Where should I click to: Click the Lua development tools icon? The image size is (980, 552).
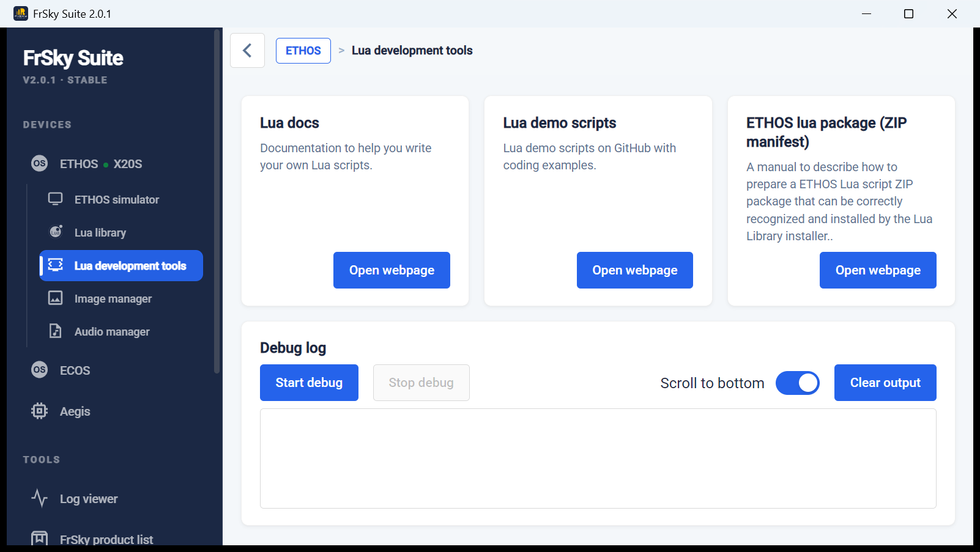pos(56,265)
